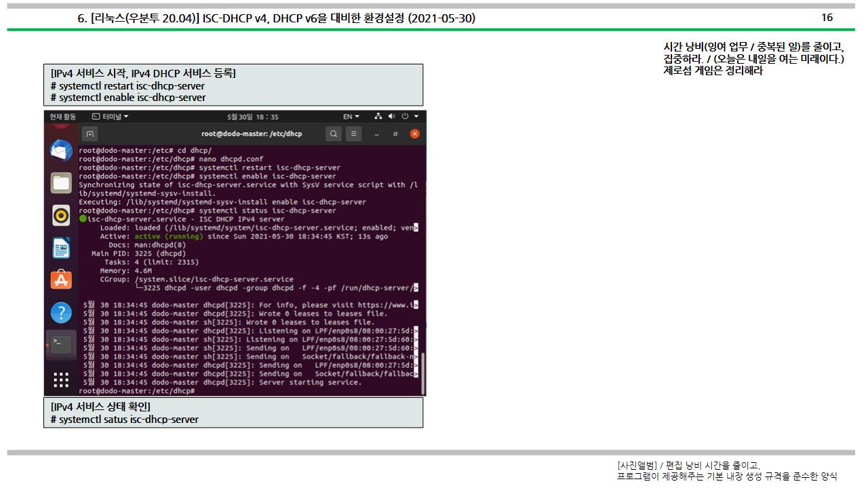The image size is (868, 488).
Task: Open Thunderbird mail from the dock
Action: pyautogui.click(x=61, y=150)
